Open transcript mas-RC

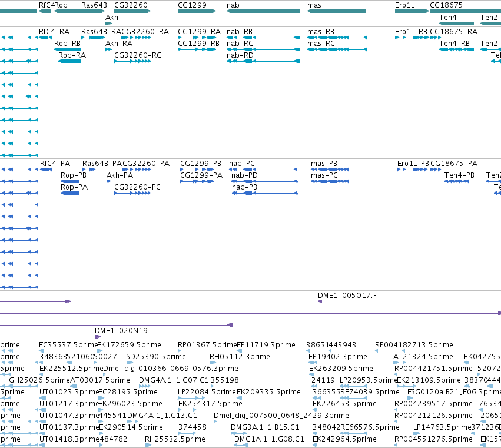321,44
